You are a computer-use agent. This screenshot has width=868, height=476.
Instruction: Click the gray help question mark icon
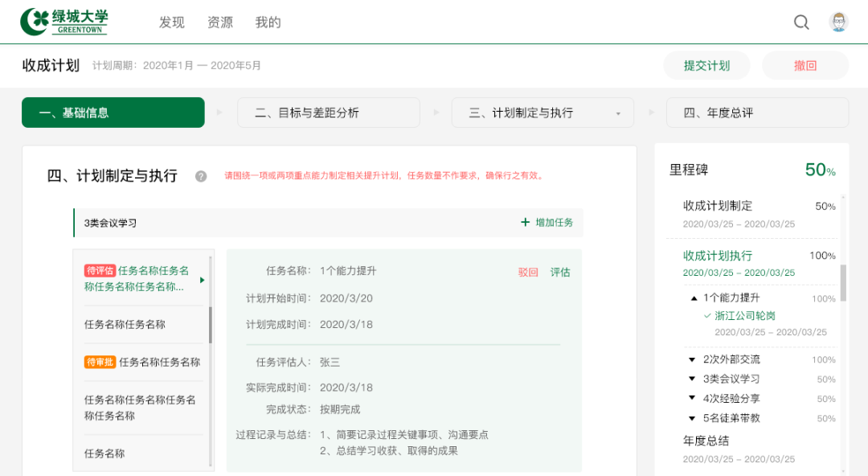click(x=201, y=176)
